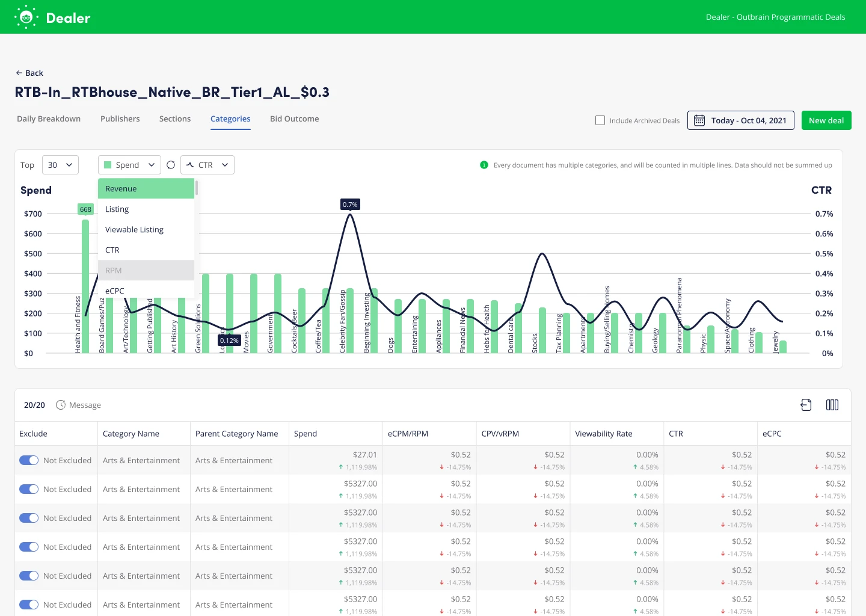
Task: Click the New deal button
Action: click(826, 120)
